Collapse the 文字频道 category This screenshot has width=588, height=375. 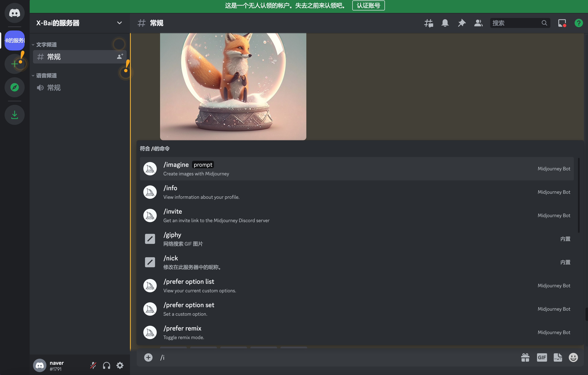tap(46, 45)
